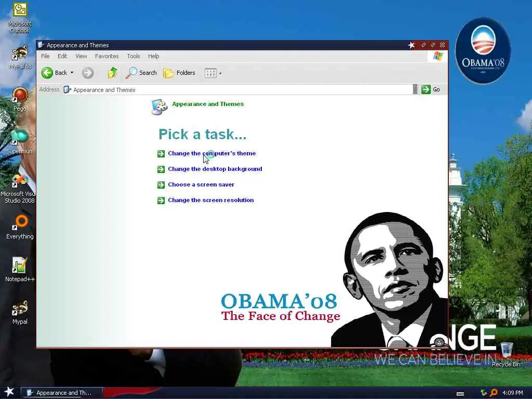
Task: Click the Address bar field
Action: click(x=237, y=89)
